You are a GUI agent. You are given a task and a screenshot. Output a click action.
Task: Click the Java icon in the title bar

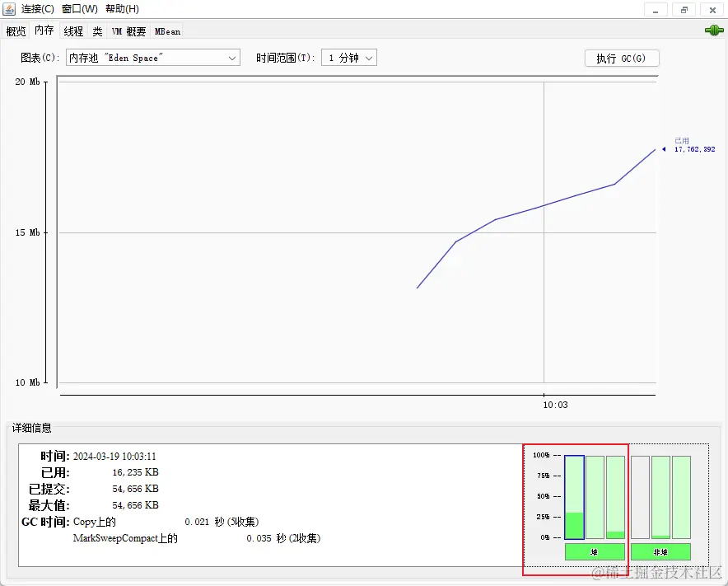[9, 9]
